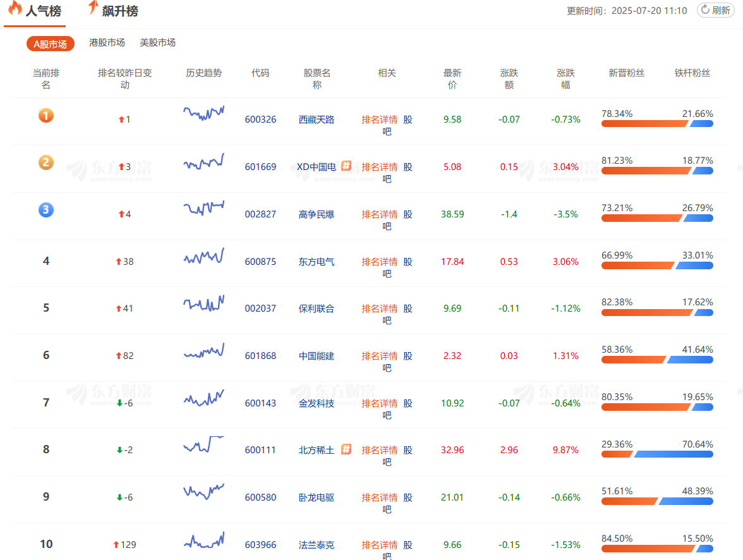Open stock code 600875 link
The width and height of the screenshot is (743, 560).
260,262
